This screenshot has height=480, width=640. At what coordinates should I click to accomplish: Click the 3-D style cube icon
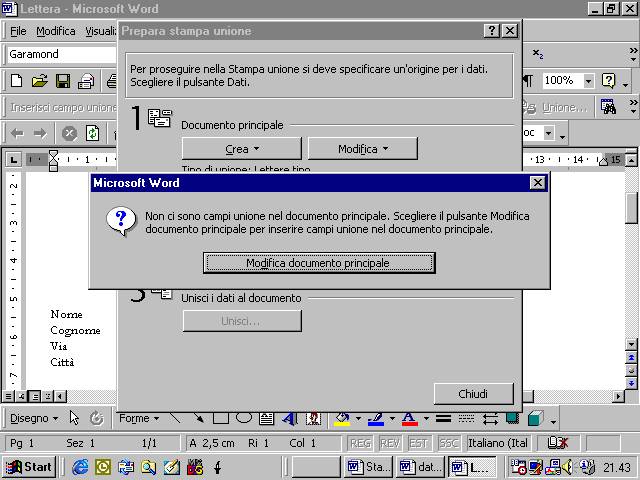click(x=535, y=418)
